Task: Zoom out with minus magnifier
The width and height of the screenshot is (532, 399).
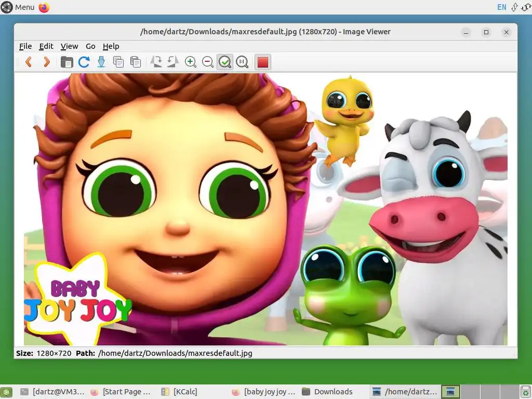Action: pos(208,62)
